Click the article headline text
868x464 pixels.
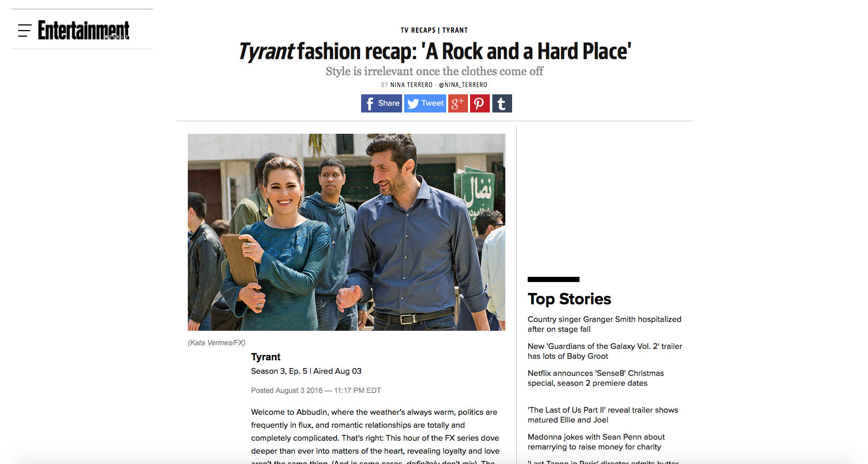point(435,51)
